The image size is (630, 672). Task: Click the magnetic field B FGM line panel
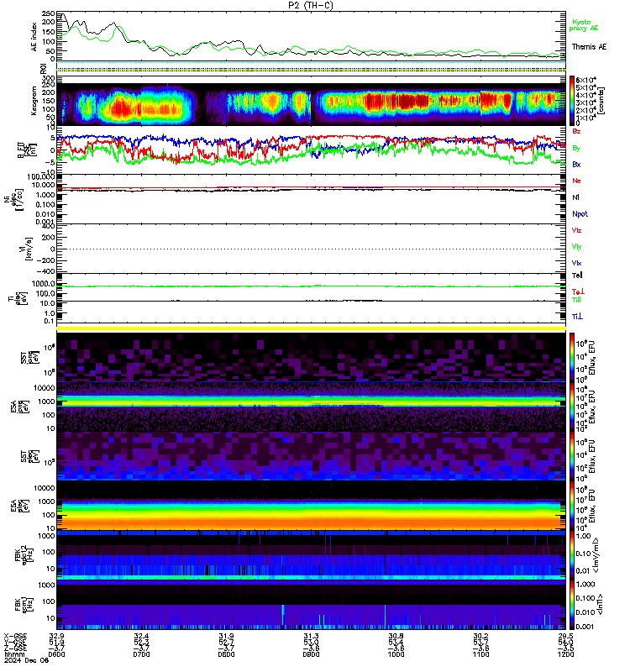(x=311, y=150)
